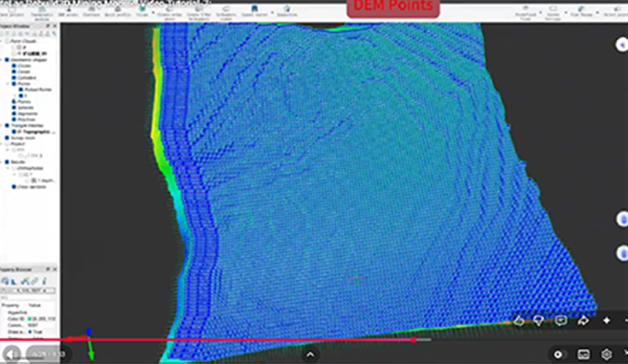Select Segments in the project tree

[27, 113]
